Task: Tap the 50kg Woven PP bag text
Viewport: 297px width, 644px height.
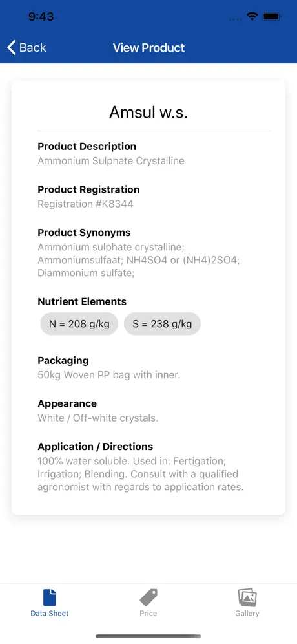Action: point(108,374)
